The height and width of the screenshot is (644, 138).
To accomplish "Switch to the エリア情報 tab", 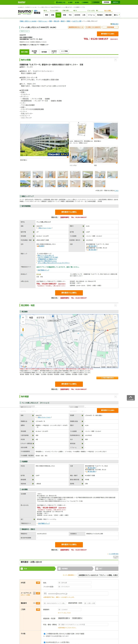I will (x=64, y=51).
